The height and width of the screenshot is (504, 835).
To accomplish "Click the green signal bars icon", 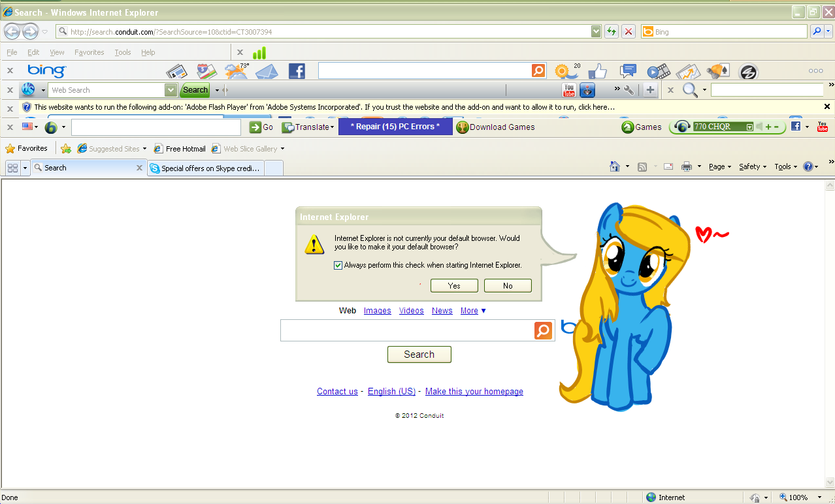I will [x=259, y=52].
